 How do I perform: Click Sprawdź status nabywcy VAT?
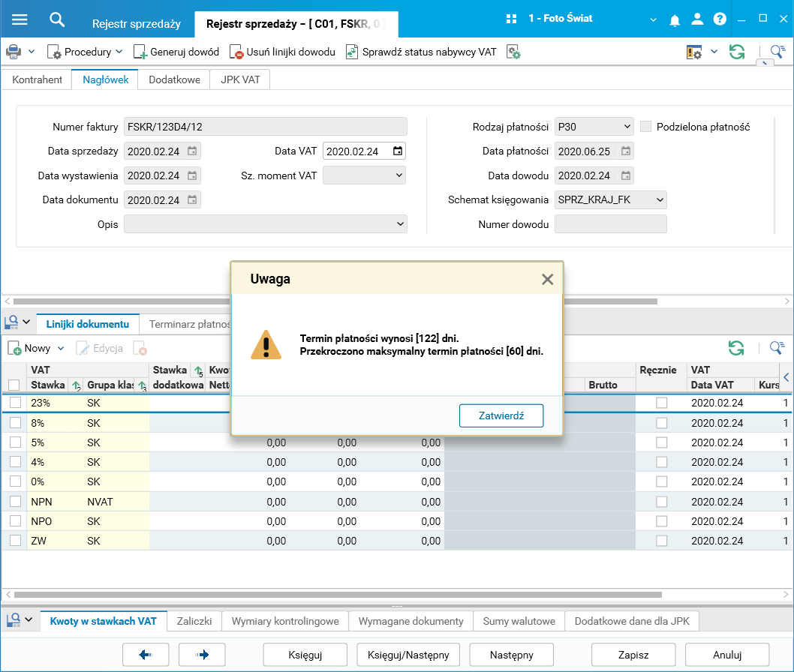[x=421, y=52]
